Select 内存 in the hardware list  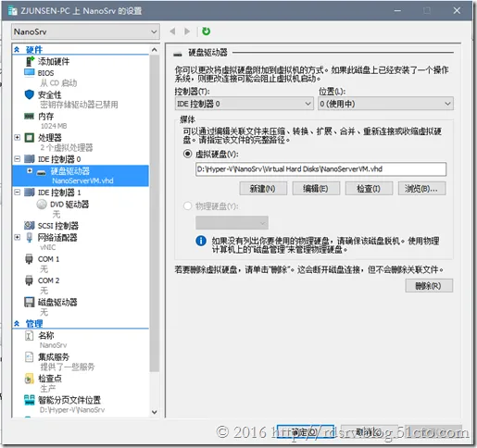45,117
